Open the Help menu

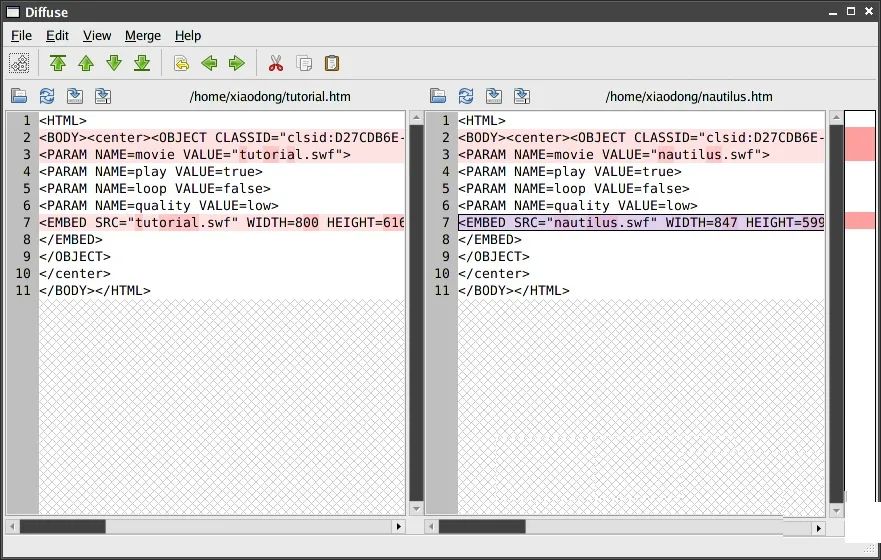click(x=188, y=35)
